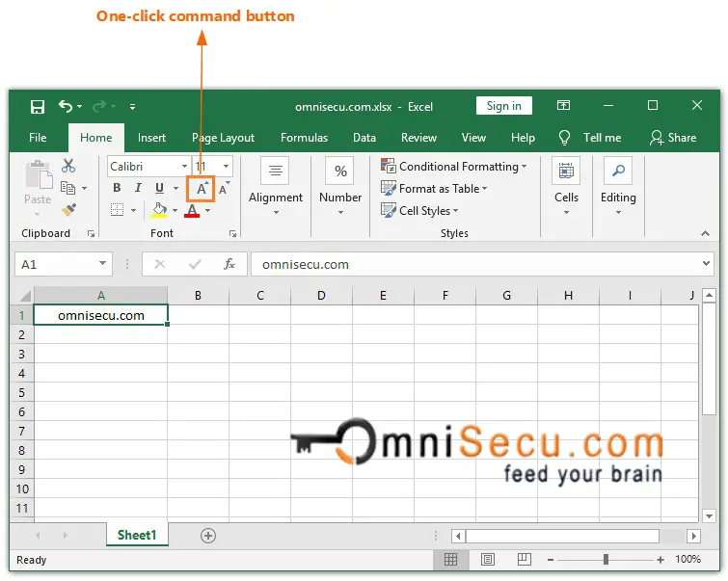This screenshot has height=581, width=728.
Task: Click the Increase Font Size button
Action: pos(201,189)
